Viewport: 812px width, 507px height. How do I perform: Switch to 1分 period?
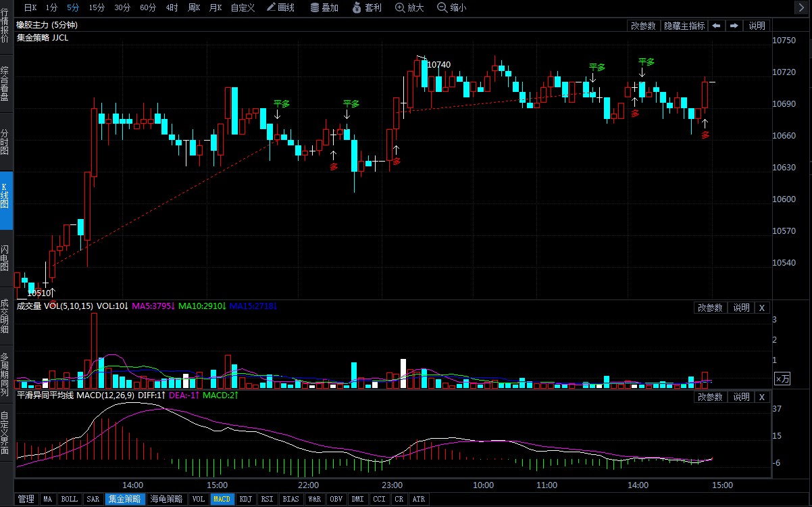tap(51, 7)
